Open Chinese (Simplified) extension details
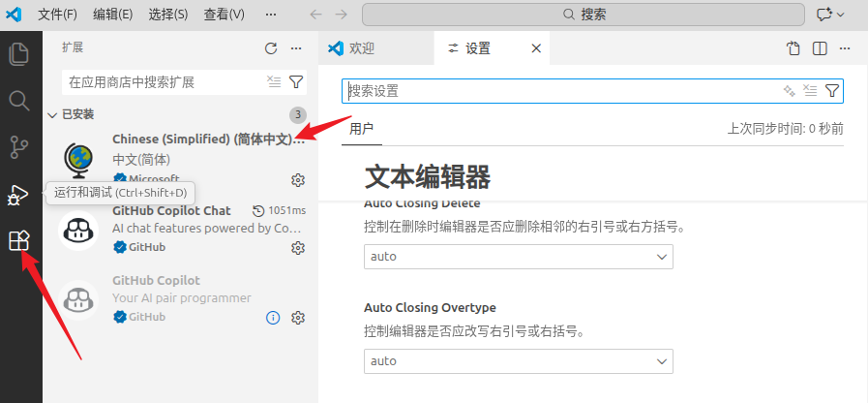 [208, 139]
